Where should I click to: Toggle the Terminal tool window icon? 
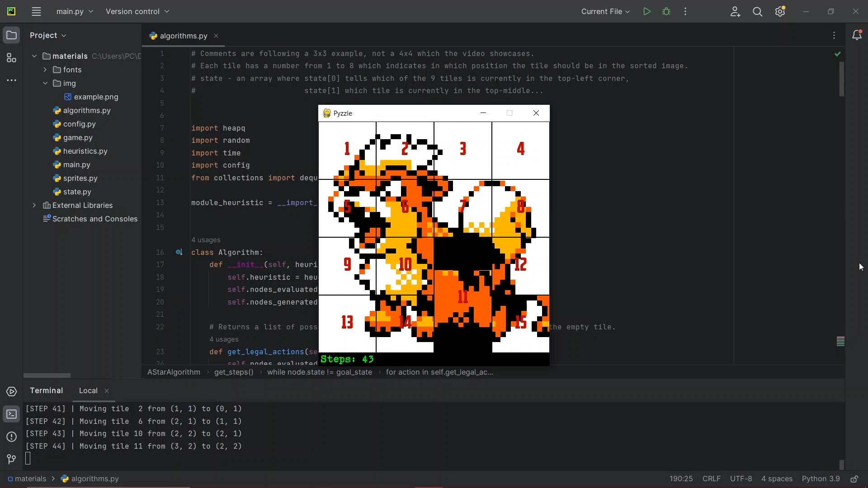[12, 415]
